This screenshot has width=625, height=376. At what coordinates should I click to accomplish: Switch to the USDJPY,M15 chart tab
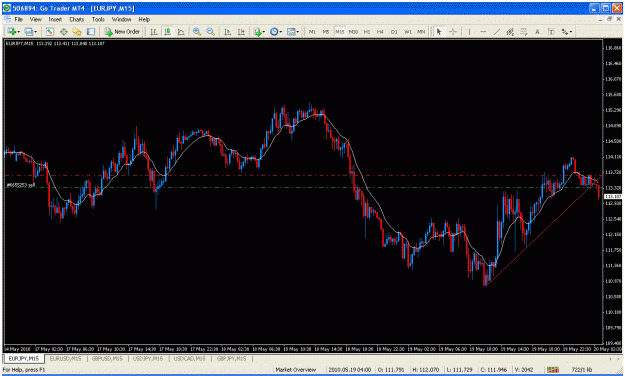click(148, 358)
